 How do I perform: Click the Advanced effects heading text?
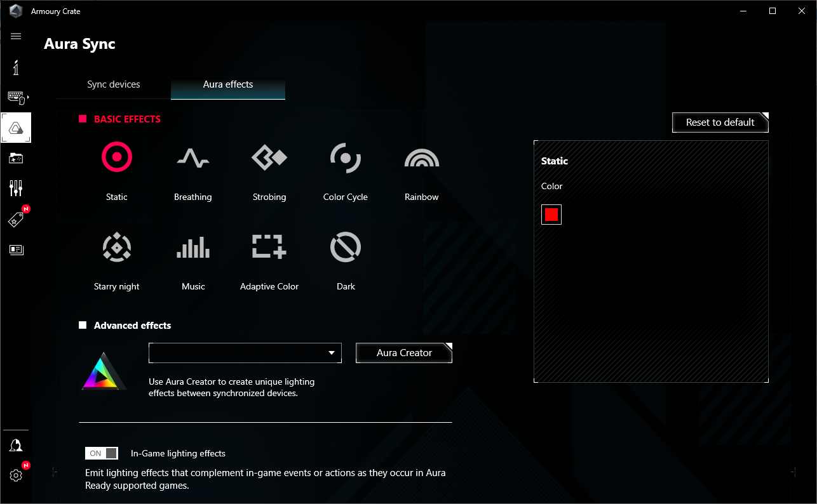click(x=132, y=326)
